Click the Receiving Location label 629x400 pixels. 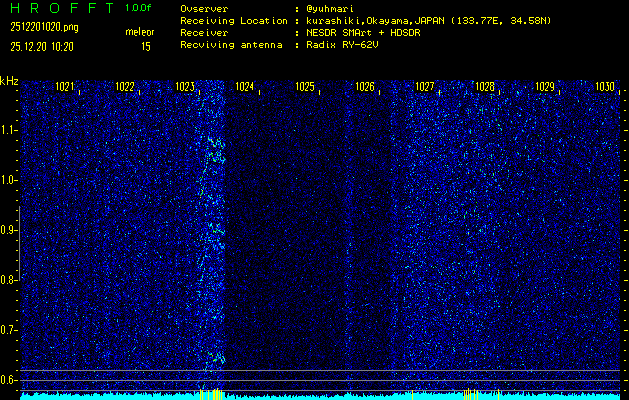[234, 21]
